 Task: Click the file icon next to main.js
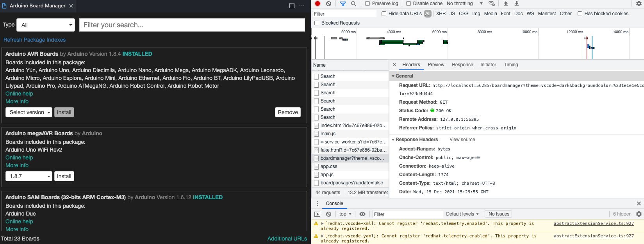tap(316, 134)
